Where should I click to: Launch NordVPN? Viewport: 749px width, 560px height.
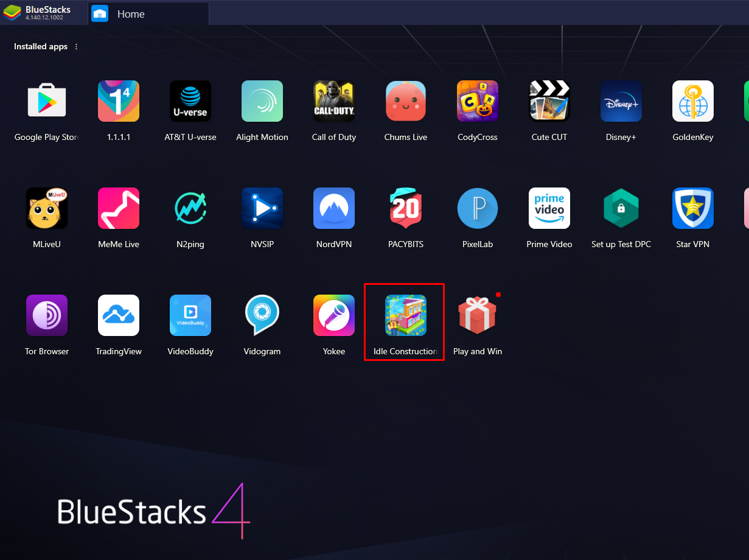334,208
